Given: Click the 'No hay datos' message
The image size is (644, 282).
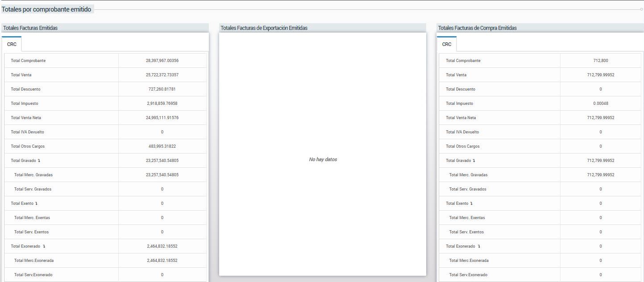Looking at the screenshot, I should [x=323, y=159].
